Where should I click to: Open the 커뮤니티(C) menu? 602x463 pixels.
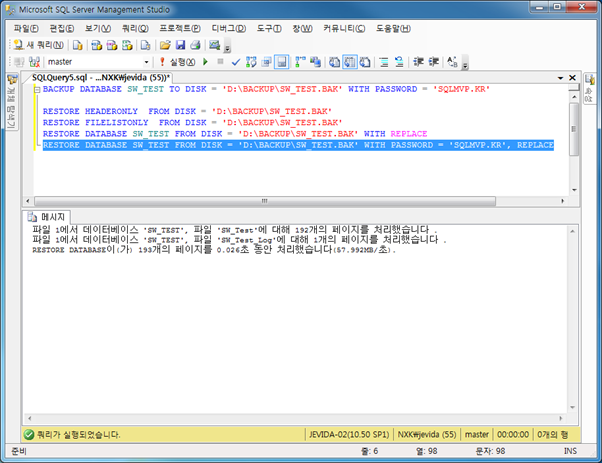(344, 28)
